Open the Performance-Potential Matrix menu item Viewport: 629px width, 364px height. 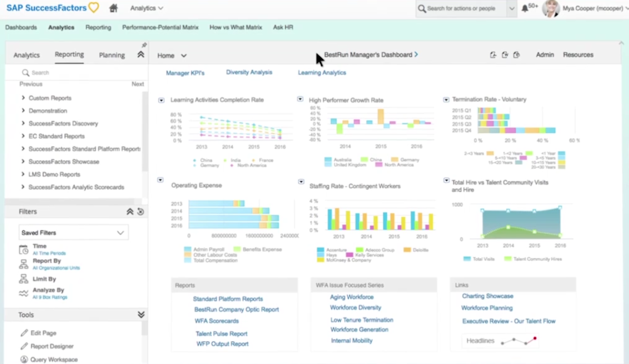[160, 27]
